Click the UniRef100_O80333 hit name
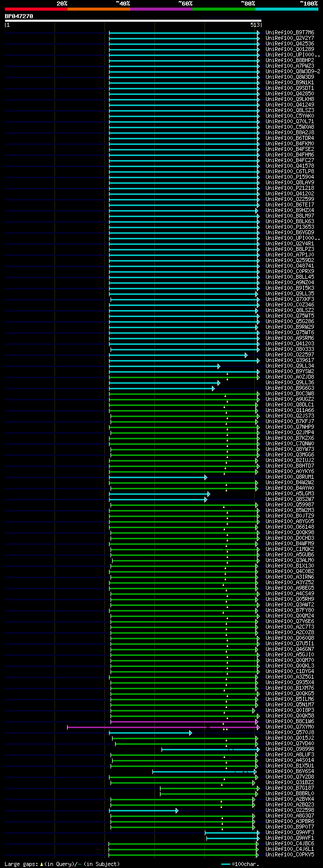 (290, 349)
